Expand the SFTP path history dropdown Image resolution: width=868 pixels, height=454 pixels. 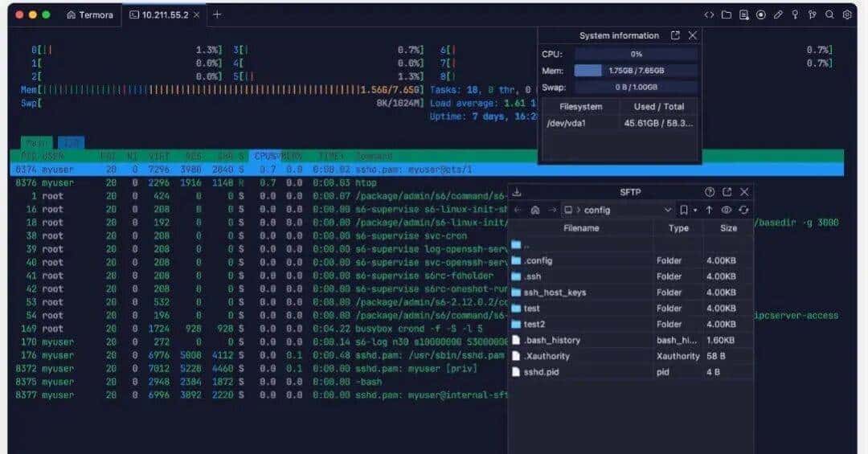(x=668, y=210)
